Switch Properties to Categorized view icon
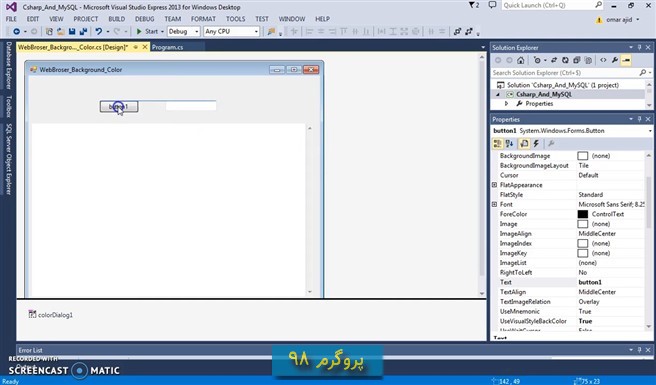The height and width of the screenshot is (385, 656). coord(497,144)
